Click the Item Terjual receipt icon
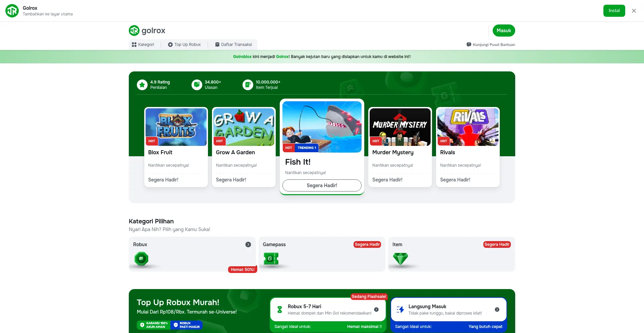Viewport: 644px width, 333px height. coord(248,85)
